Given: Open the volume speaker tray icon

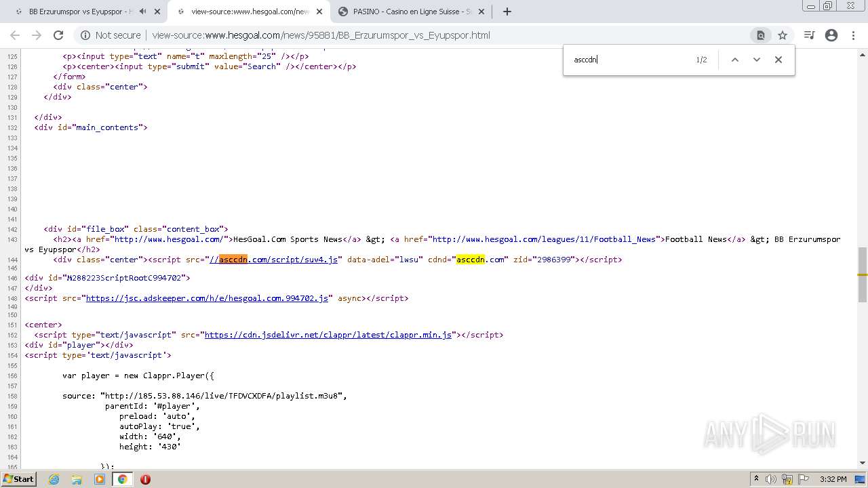Looking at the screenshot, I should point(771,479).
